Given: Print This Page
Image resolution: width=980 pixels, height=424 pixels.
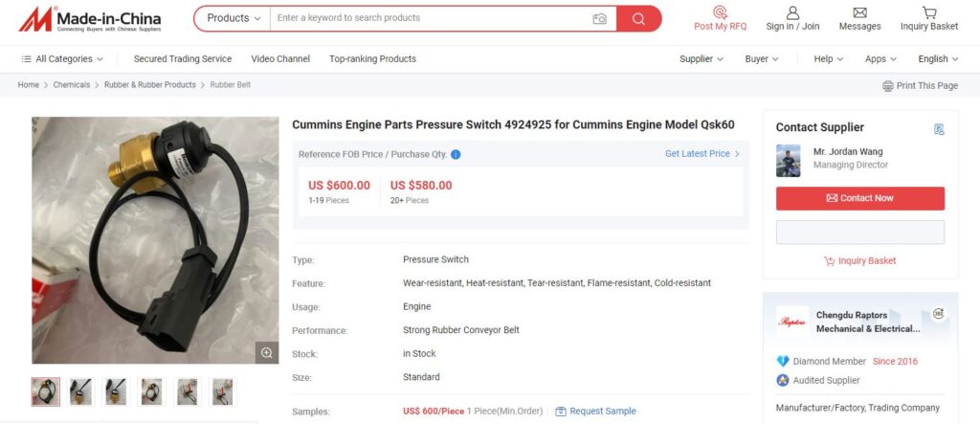Looking at the screenshot, I should 920,85.
